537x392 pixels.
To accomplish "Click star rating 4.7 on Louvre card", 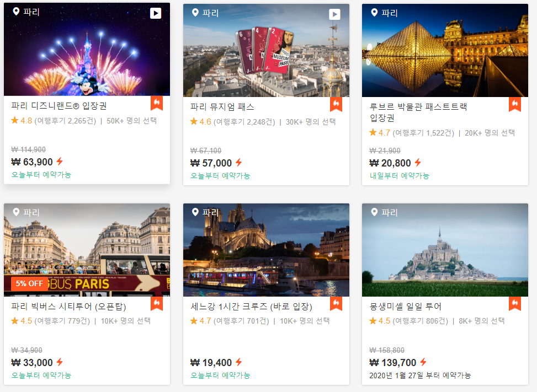I will click(x=380, y=133).
